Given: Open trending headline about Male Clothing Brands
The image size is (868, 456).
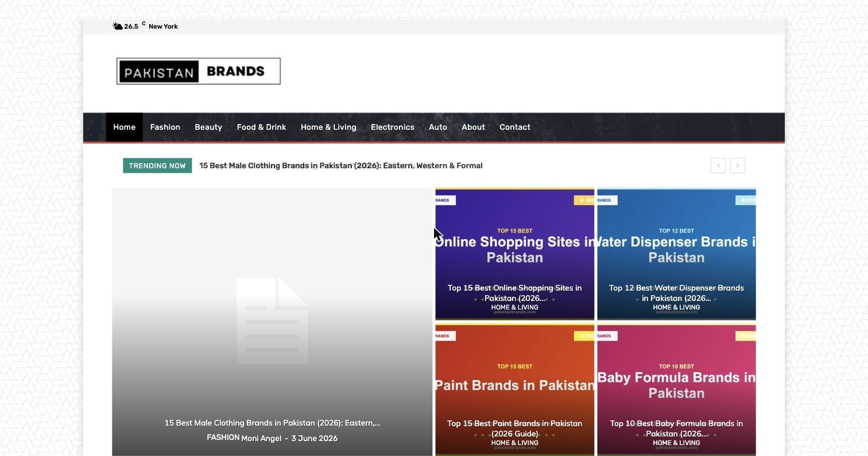Looking at the screenshot, I should point(341,165).
